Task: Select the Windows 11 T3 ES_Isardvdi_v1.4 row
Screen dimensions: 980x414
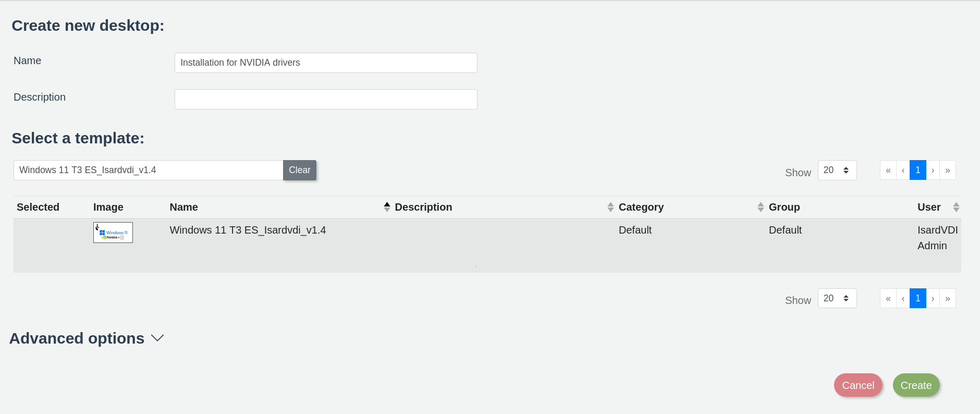Action: click(x=248, y=230)
